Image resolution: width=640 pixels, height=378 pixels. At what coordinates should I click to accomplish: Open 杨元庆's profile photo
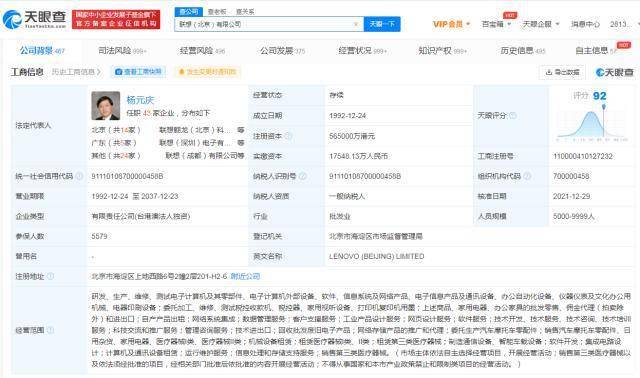click(106, 106)
